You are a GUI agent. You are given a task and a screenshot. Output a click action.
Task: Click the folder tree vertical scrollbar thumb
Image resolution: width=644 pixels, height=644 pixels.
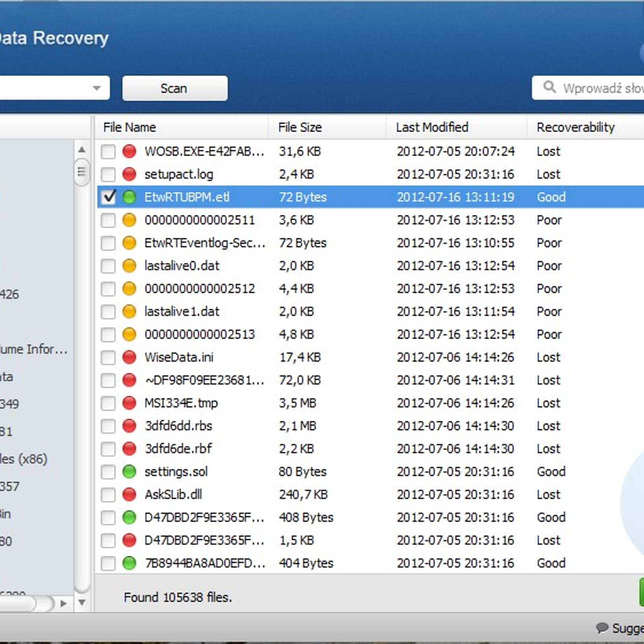[x=82, y=172]
